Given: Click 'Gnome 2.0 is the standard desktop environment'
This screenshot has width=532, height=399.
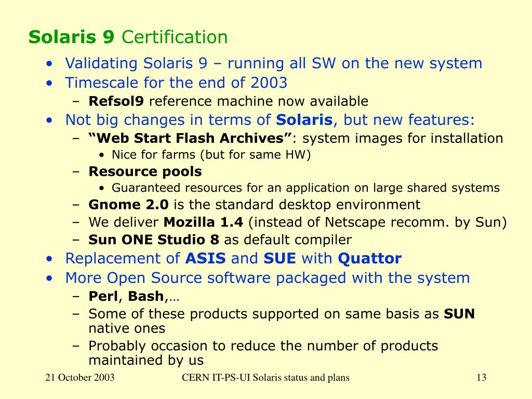Looking at the screenshot, I should coord(255,205).
